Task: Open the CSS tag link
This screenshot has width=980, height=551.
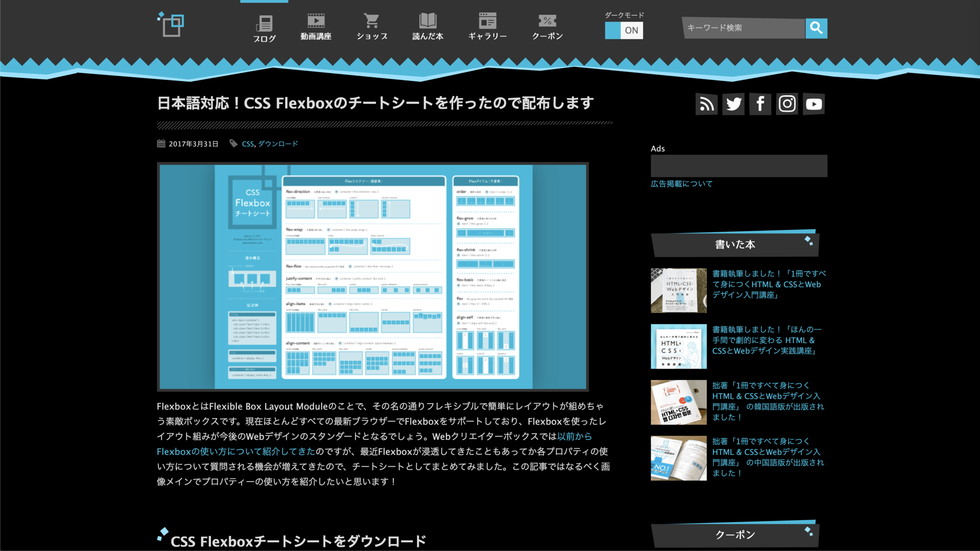Action: 248,144
